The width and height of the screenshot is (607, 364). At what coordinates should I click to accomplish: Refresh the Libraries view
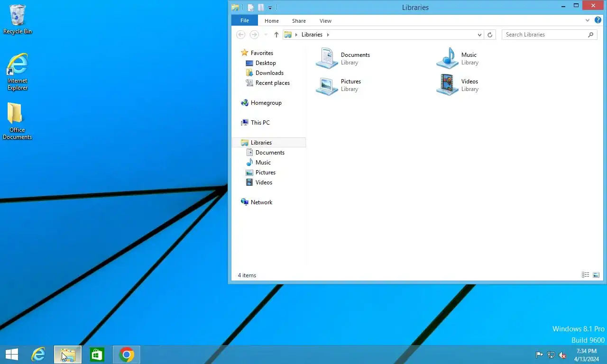click(490, 35)
